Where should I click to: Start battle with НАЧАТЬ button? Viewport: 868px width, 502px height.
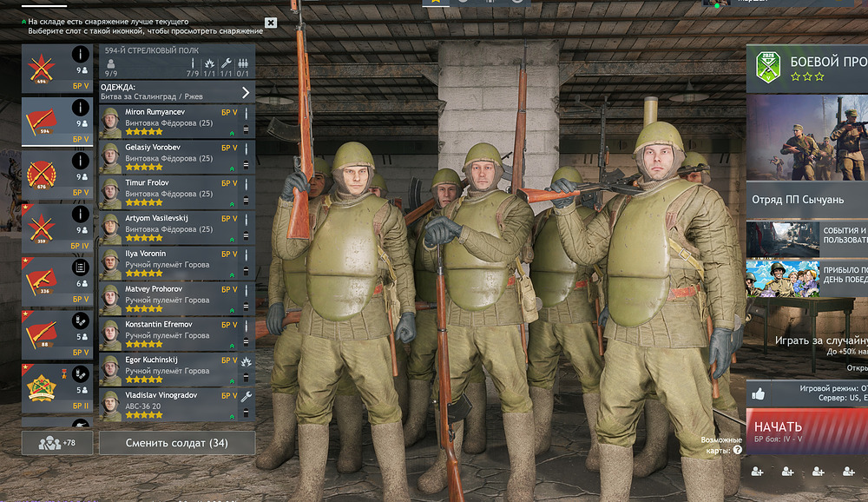(807, 431)
